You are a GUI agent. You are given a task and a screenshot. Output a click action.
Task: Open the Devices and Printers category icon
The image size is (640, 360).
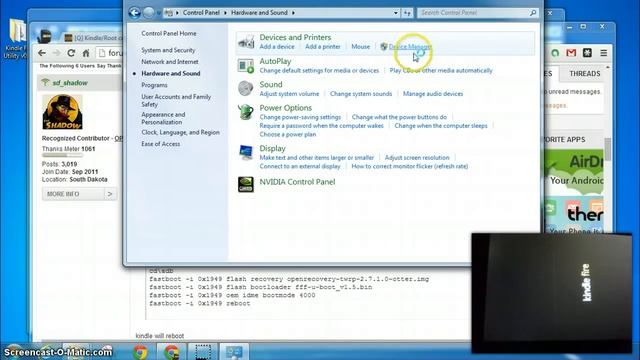pos(246,42)
